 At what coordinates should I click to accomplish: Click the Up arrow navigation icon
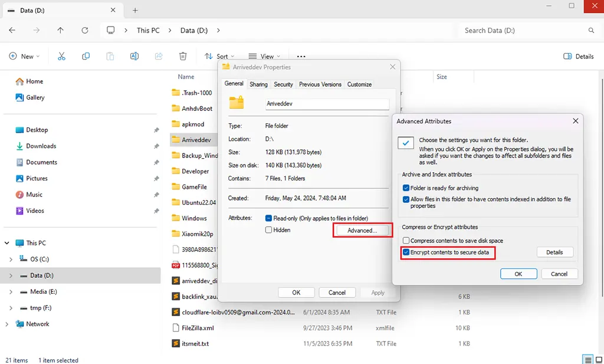pyautogui.click(x=61, y=30)
